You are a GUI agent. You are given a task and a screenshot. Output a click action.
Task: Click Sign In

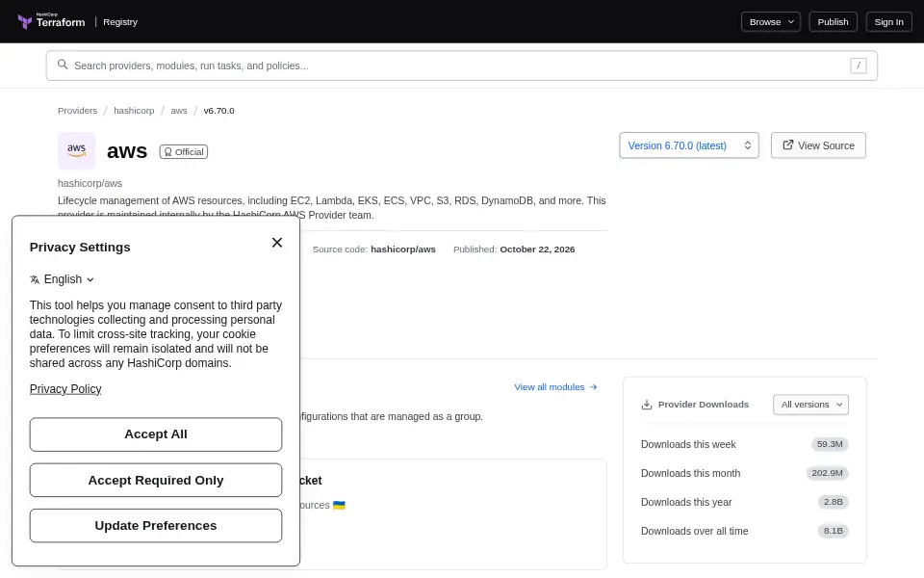pyautogui.click(x=888, y=22)
